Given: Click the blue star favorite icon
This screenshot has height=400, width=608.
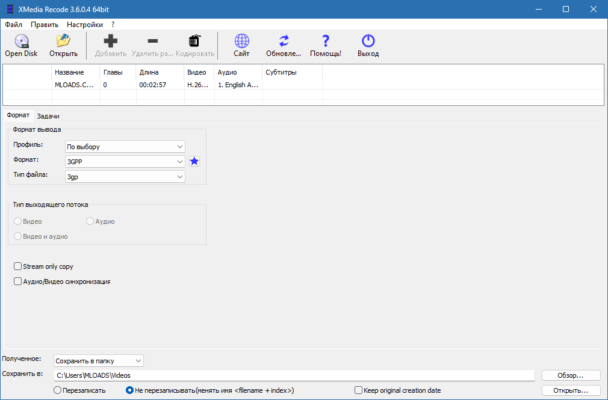Looking at the screenshot, I should pyautogui.click(x=194, y=161).
